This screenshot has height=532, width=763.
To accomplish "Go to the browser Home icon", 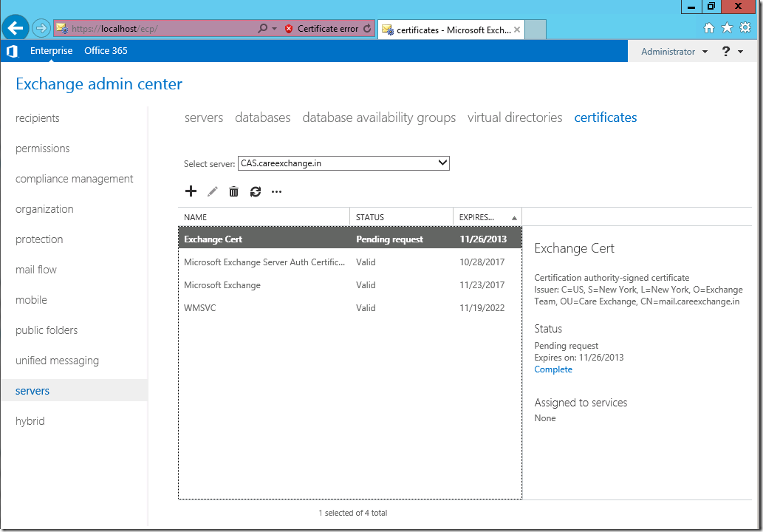I will [x=709, y=28].
